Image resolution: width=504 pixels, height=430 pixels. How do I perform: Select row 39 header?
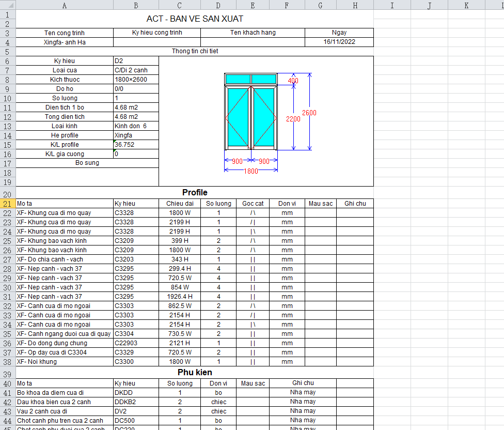tap(8, 374)
